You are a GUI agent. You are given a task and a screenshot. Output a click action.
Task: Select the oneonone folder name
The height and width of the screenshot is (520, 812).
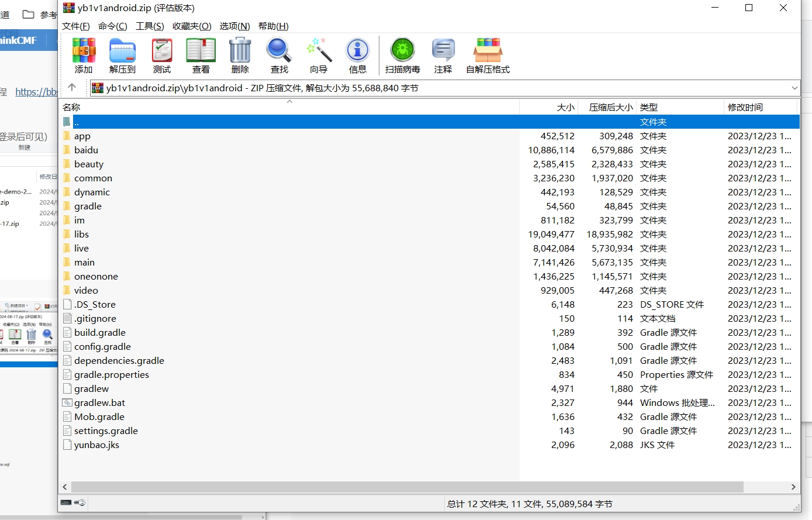[x=96, y=276]
